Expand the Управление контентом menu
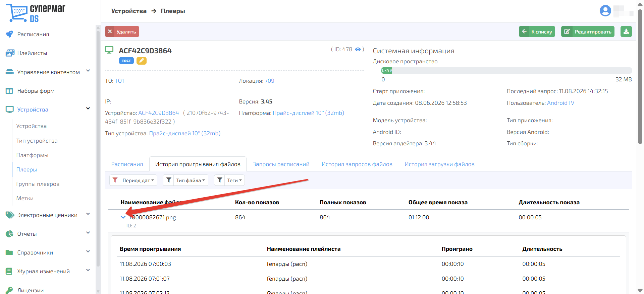 88,71
